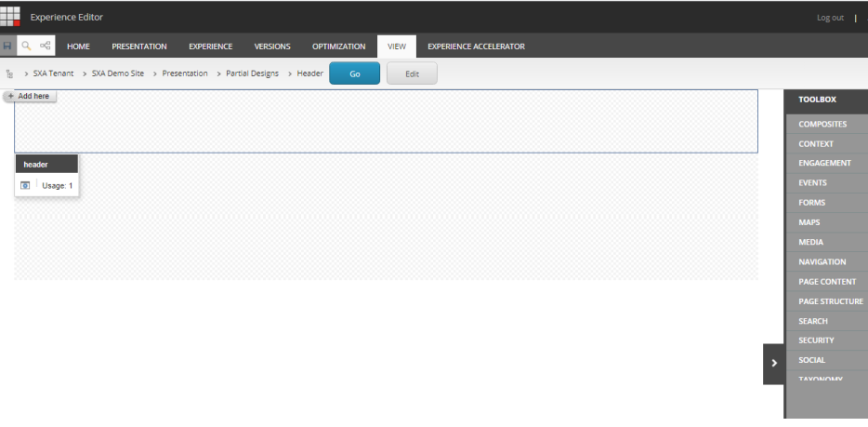The height and width of the screenshot is (427, 868).
Task: Click the breadcrumb tree icon
Action: tap(9, 73)
